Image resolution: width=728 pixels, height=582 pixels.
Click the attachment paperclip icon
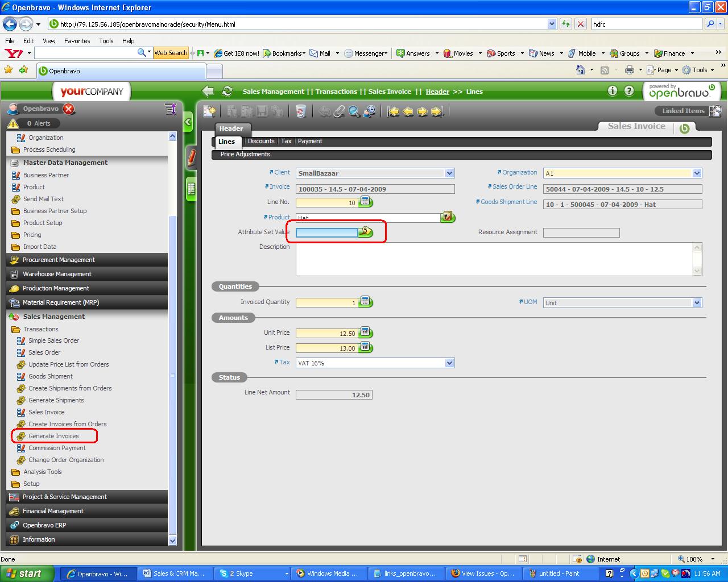coord(339,111)
